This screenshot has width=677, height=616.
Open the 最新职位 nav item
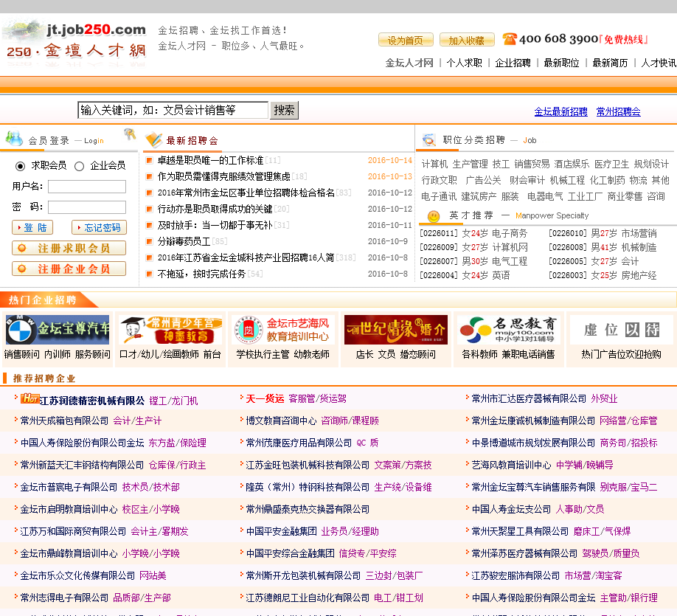[561, 63]
